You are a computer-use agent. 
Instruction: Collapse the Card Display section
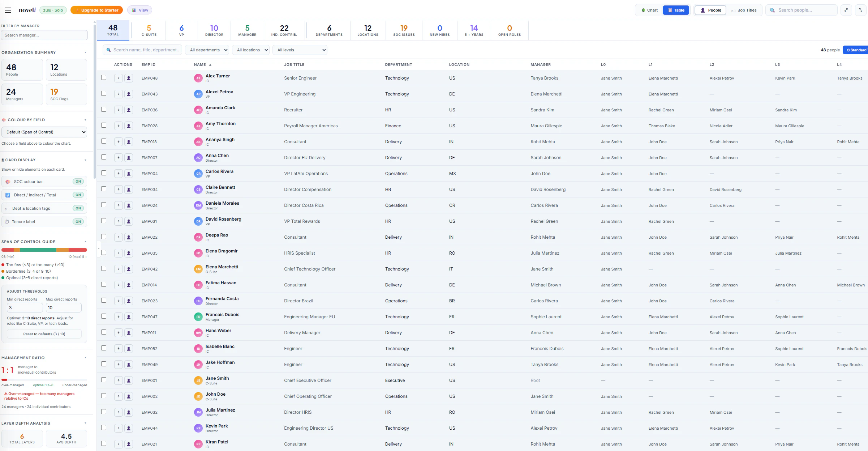click(85, 160)
